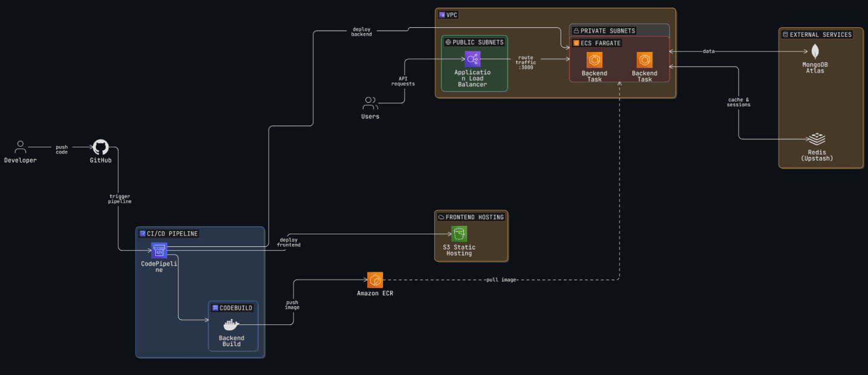Select the pull image dashed connection label

500,280
